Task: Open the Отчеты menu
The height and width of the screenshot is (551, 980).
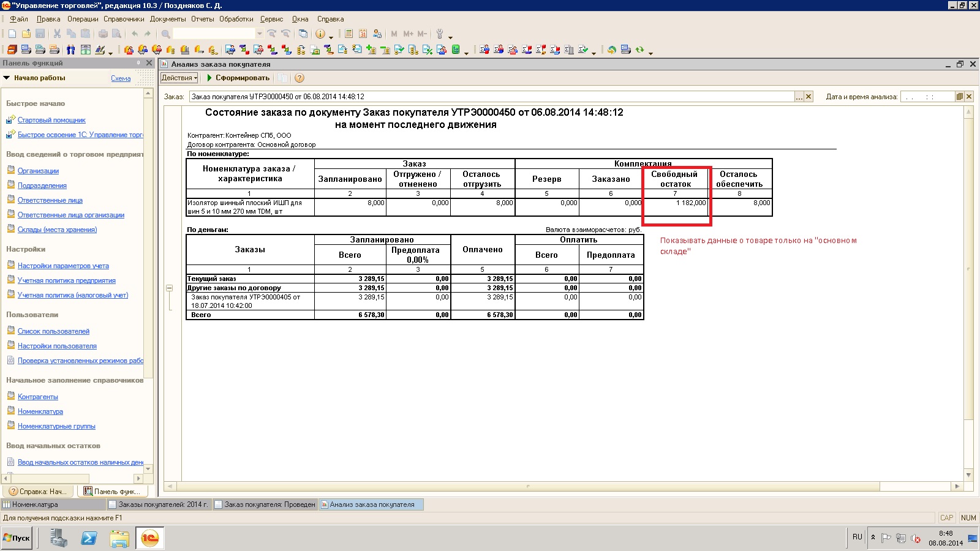Action: (x=202, y=19)
